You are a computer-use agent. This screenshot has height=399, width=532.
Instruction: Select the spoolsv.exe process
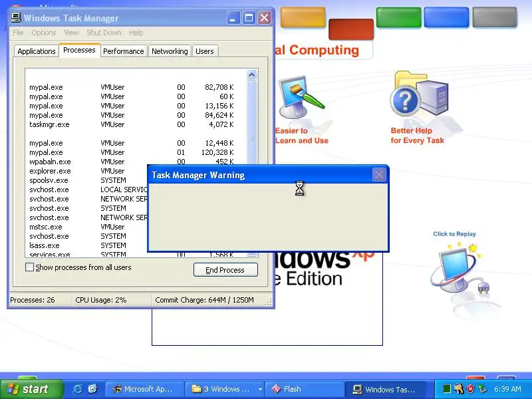pos(87,180)
